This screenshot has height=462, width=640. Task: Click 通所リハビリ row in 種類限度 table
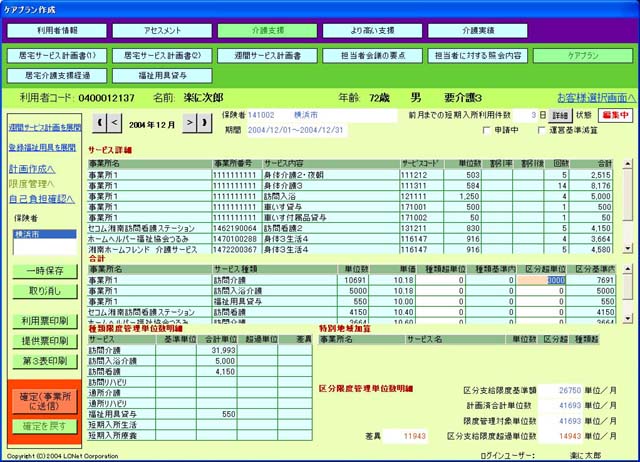200,404
